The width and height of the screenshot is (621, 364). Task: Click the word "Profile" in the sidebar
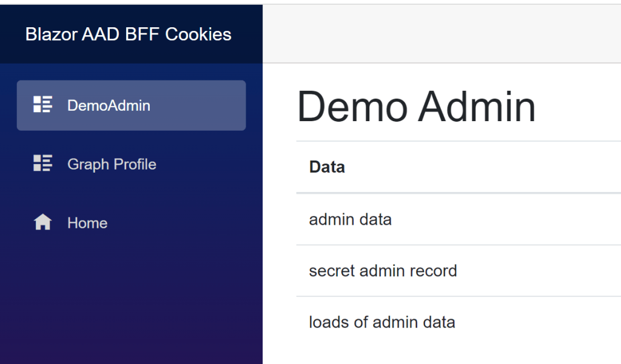pyautogui.click(x=132, y=164)
